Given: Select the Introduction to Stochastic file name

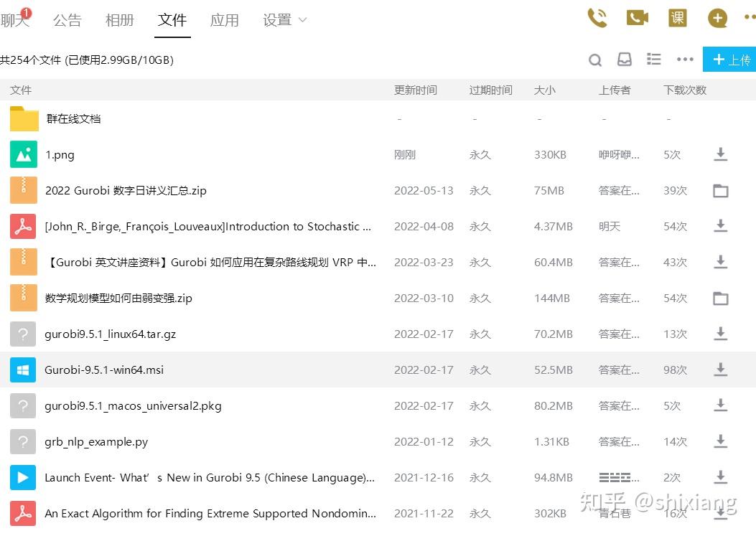Looking at the screenshot, I should pyautogui.click(x=207, y=227).
